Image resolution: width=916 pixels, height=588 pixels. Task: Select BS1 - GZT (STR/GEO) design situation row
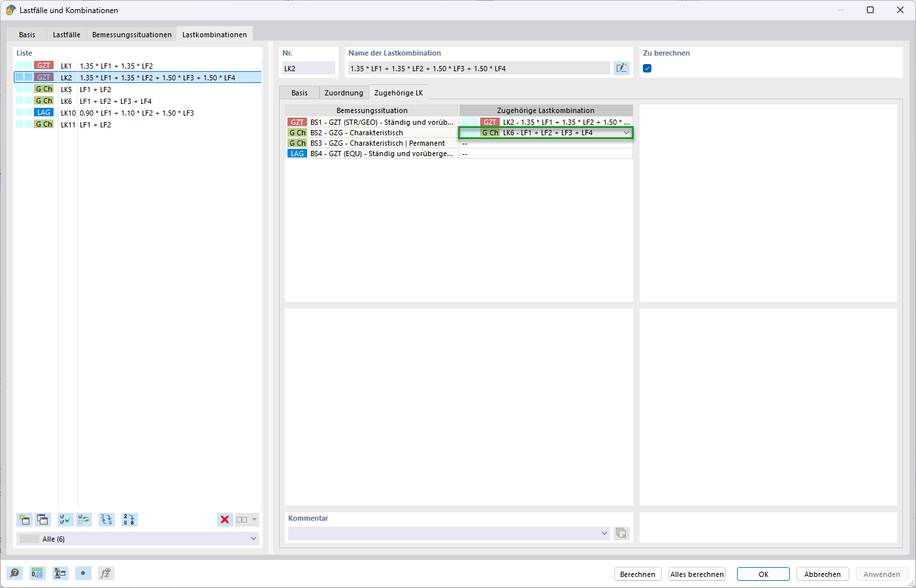coord(372,122)
